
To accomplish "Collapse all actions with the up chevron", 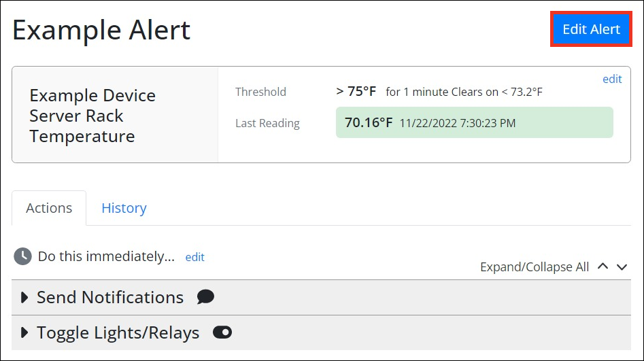I will (603, 267).
